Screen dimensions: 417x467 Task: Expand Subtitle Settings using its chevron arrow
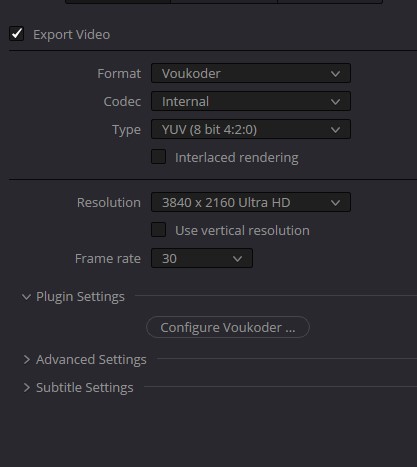click(27, 387)
